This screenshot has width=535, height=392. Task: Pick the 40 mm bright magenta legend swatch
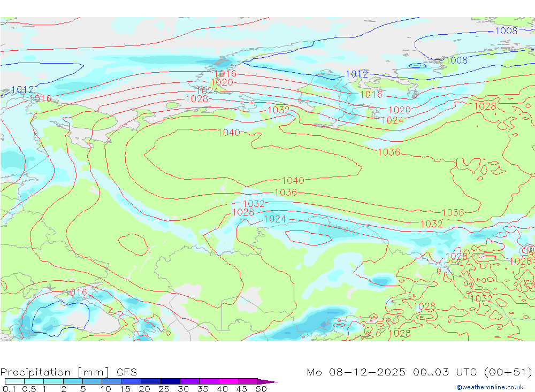(x=228, y=381)
